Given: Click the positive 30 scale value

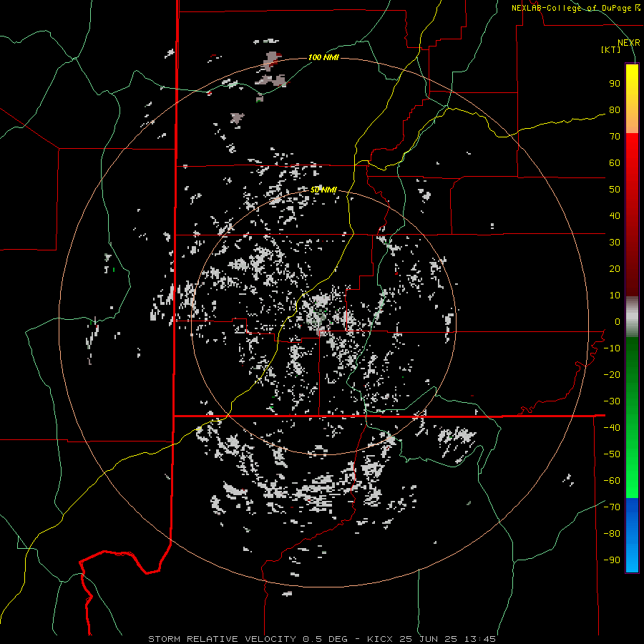Looking at the screenshot, I should coord(615,243).
